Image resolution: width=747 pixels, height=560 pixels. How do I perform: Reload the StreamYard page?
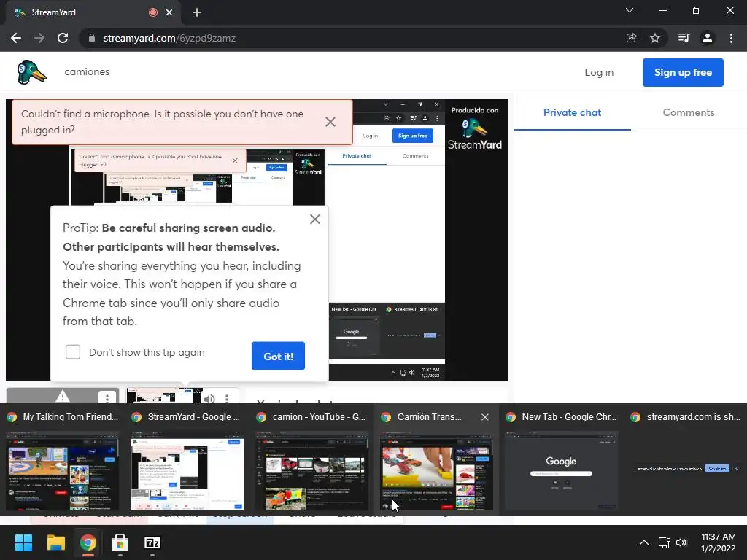(x=63, y=38)
